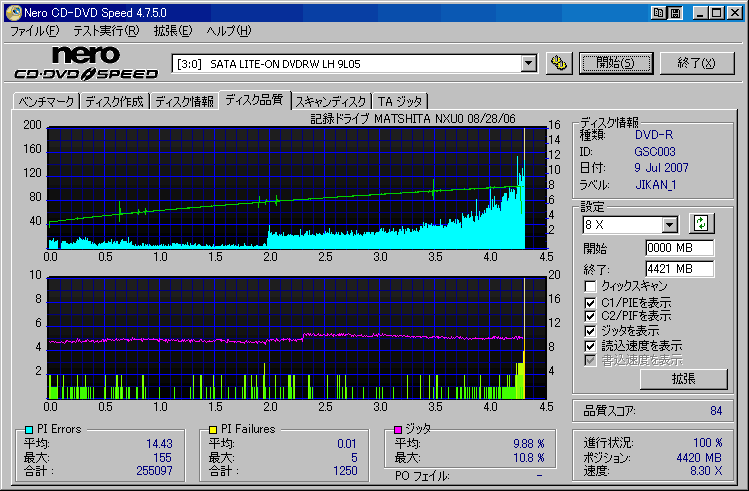The height and width of the screenshot is (491, 749).
Task: Click the yellow PI Failures legend square
Action: pos(213,429)
